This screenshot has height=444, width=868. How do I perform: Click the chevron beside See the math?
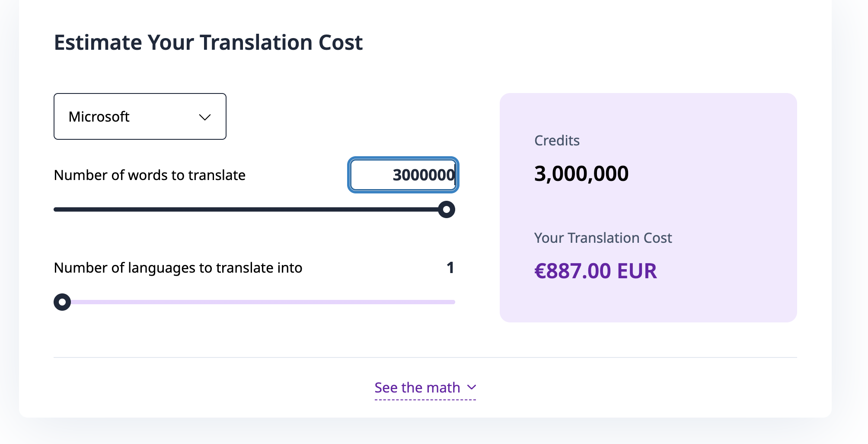click(x=472, y=387)
